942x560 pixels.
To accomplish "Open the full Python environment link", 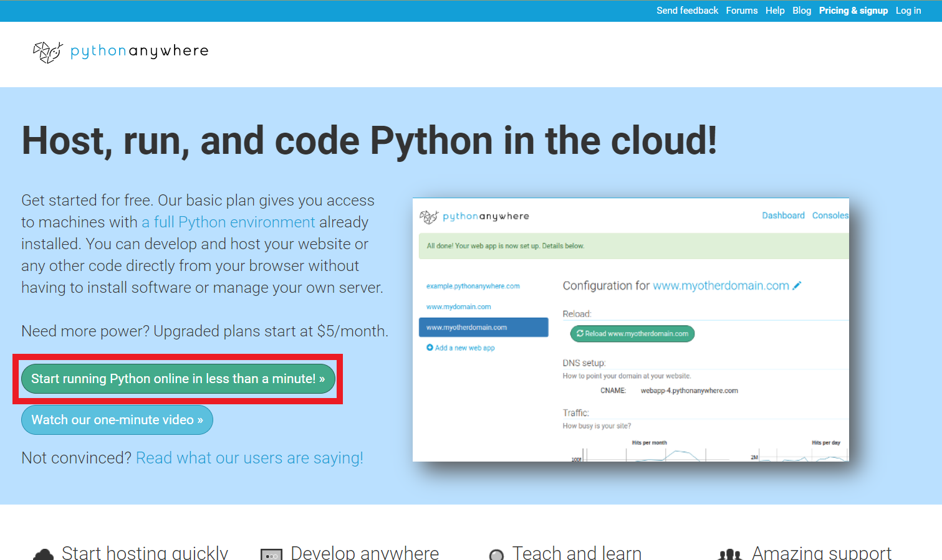I will coord(228,222).
